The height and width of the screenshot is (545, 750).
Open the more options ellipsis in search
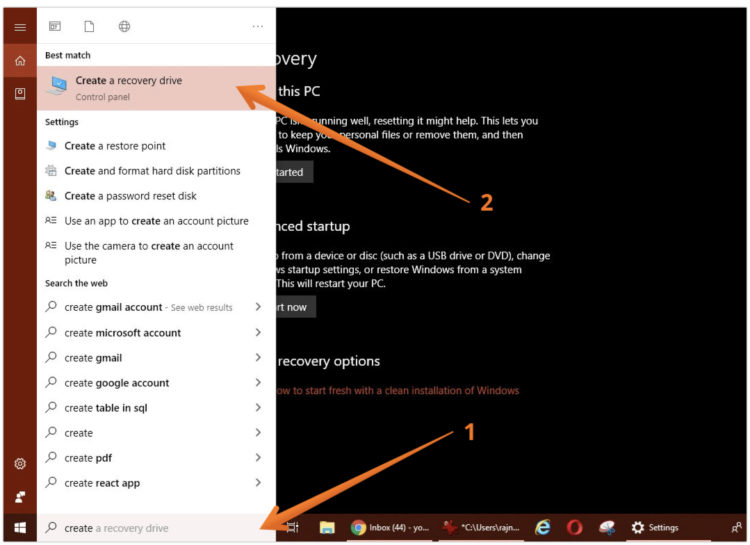pyautogui.click(x=258, y=26)
